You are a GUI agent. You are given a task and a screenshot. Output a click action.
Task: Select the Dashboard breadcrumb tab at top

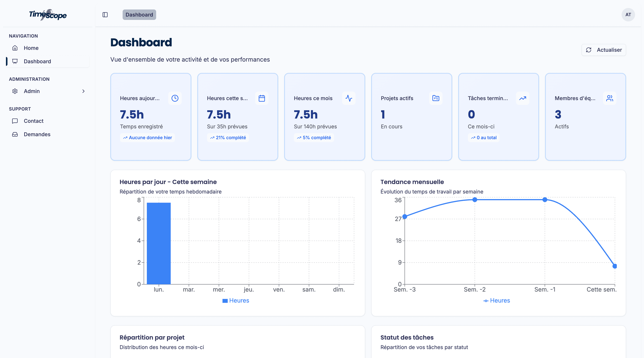[x=139, y=15]
